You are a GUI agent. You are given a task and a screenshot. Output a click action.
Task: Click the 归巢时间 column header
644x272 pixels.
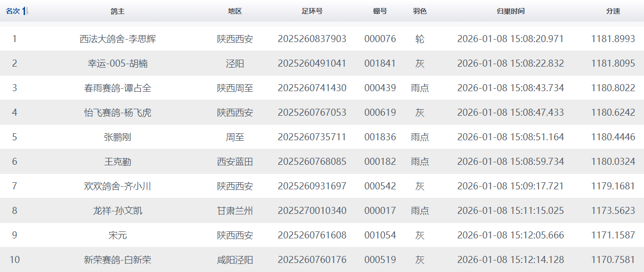(x=510, y=11)
